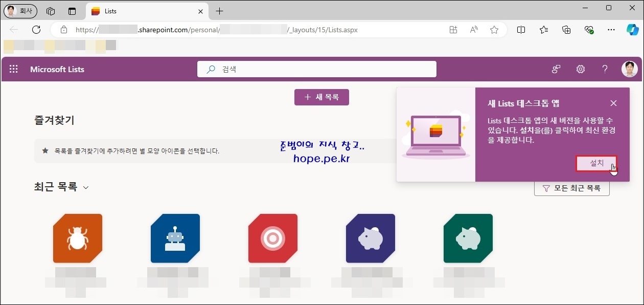Screen dimensions: 644x305
Task: Open the 모든 최근 목록 filter button
Action: (x=572, y=188)
